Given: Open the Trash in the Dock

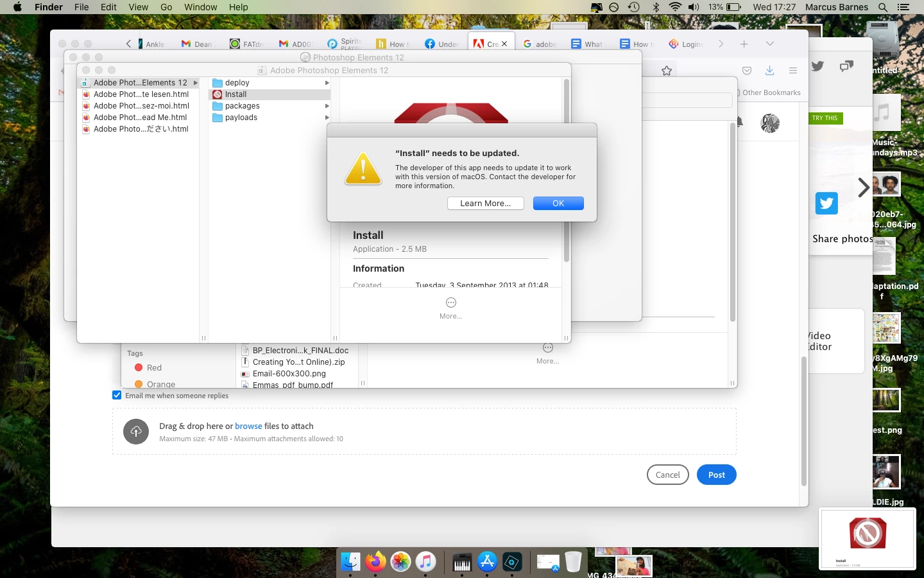Looking at the screenshot, I should tap(573, 562).
